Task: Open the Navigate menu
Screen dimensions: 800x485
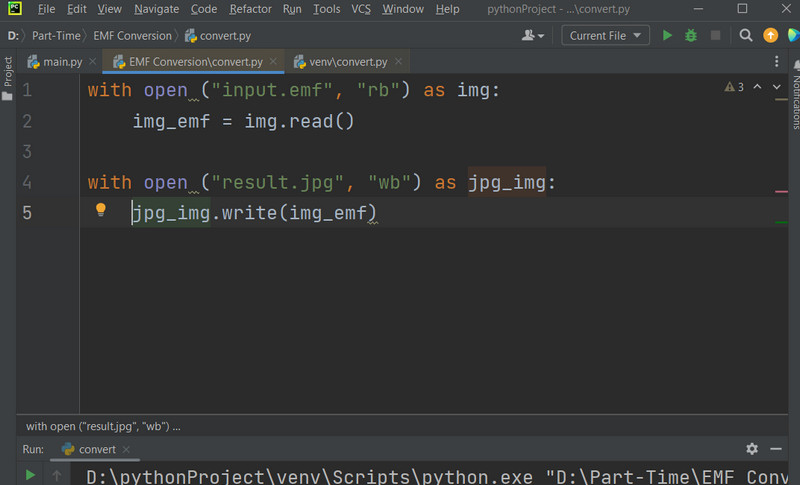Action: click(156, 9)
